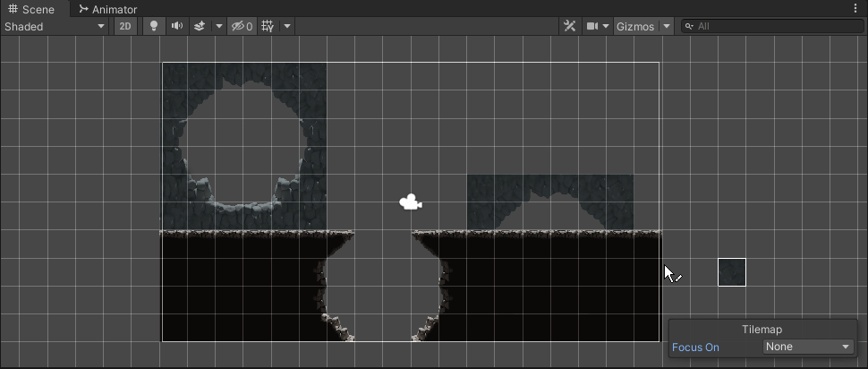This screenshot has width=868, height=369.
Task: Open the Shaded draw mode dropdown
Action: coord(55,26)
